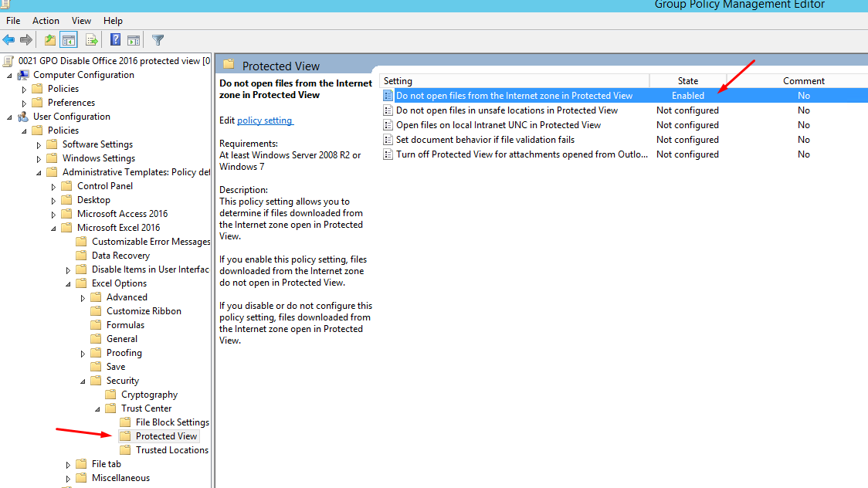This screenshot has width=868, height=488.
Task: Go back using the blue back arrow
Action: click(8, 40)
